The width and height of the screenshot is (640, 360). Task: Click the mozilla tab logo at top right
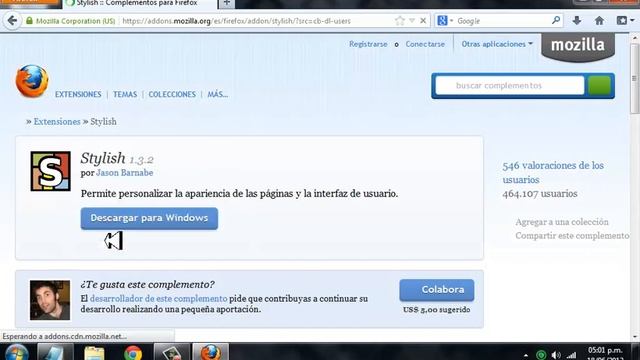pyautogui.click(x=578, y=46)
